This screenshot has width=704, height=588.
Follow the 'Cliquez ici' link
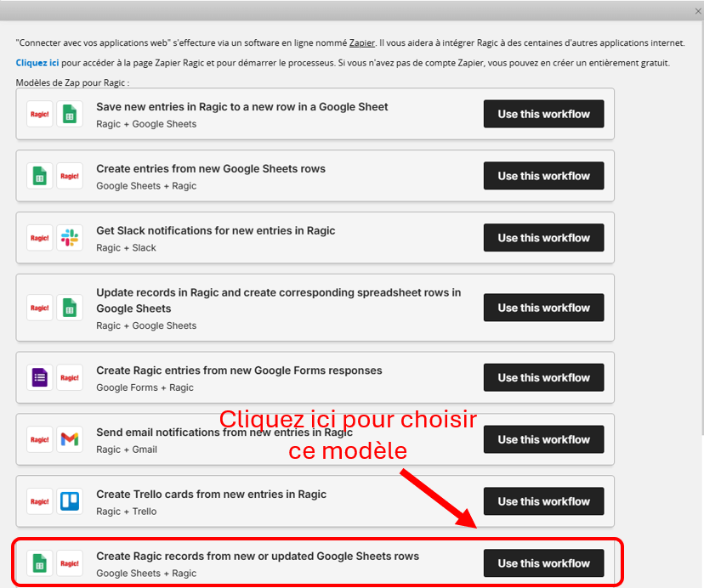click(x=37, y=63)
